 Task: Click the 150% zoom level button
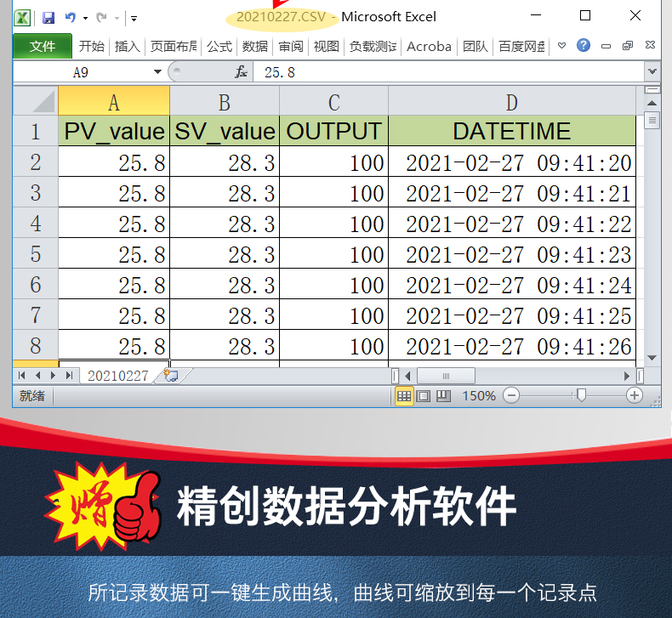click(479, 395)
